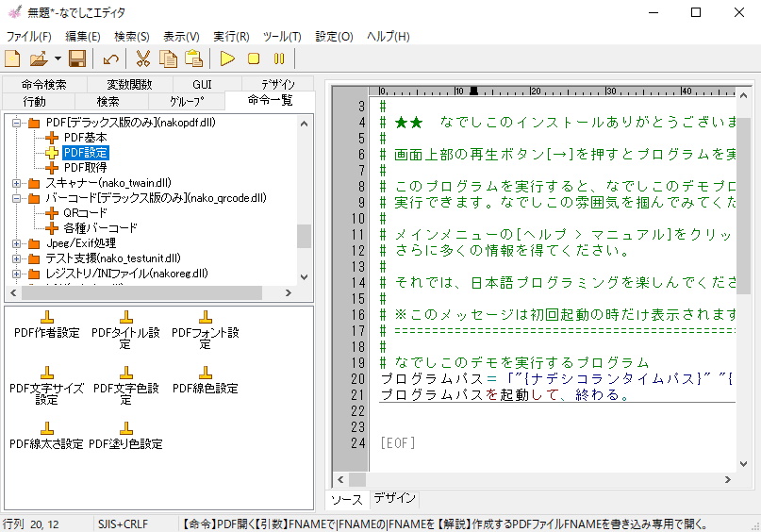Switch to the 検索 tab

(108, 102)
